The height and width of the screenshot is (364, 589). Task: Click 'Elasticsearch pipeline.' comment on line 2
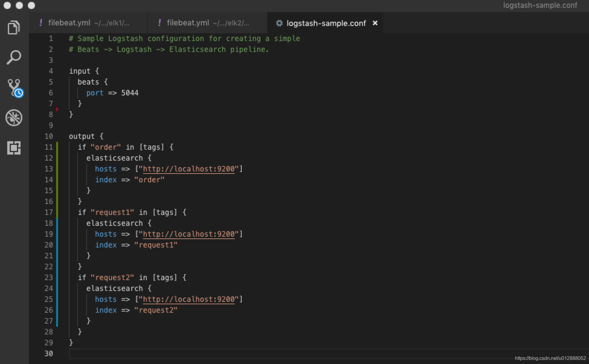tap(219, 49)
